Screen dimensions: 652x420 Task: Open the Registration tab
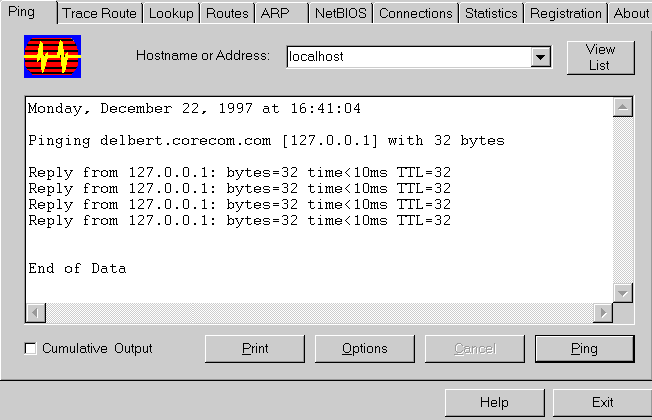566,13
